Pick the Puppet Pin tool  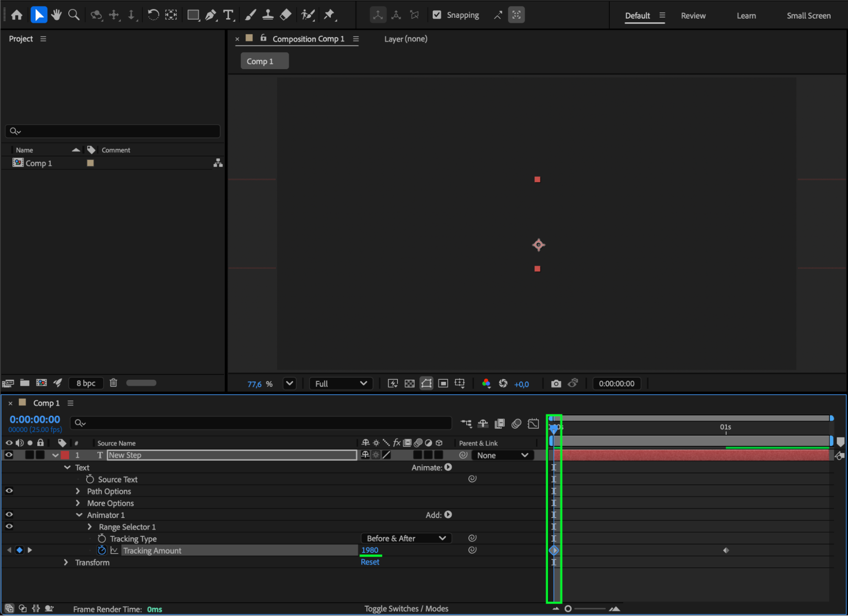[x=329, y=15]
